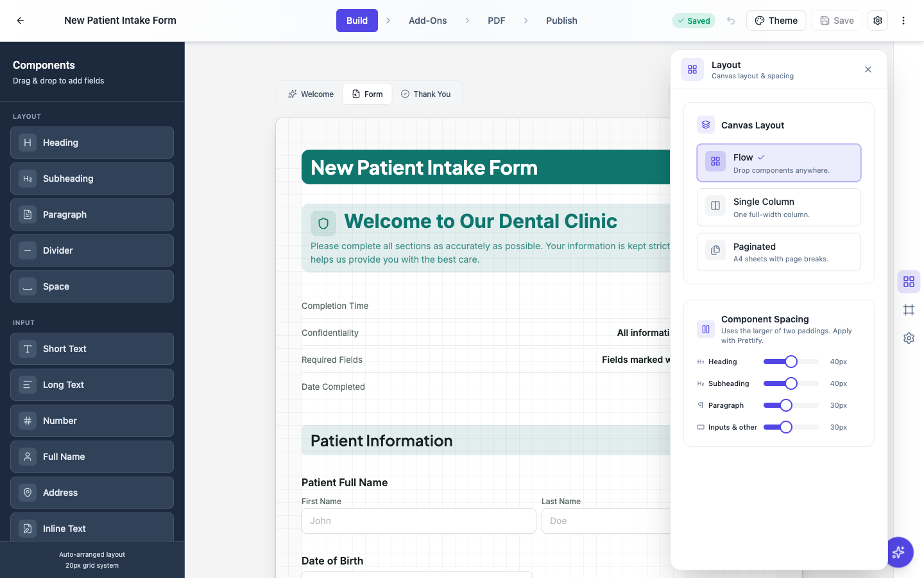The height and width of the screenshot is (578, 924).
Task: Click the First Name input field
Action: (419, 521)
